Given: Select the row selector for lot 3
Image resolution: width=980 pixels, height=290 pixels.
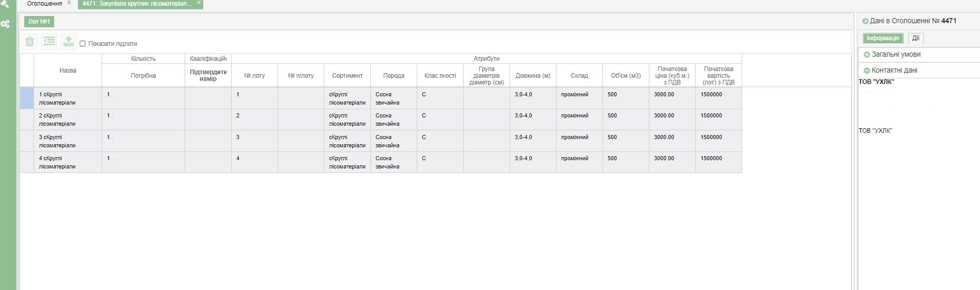Looking at the screenshot, I should point(27,141).
